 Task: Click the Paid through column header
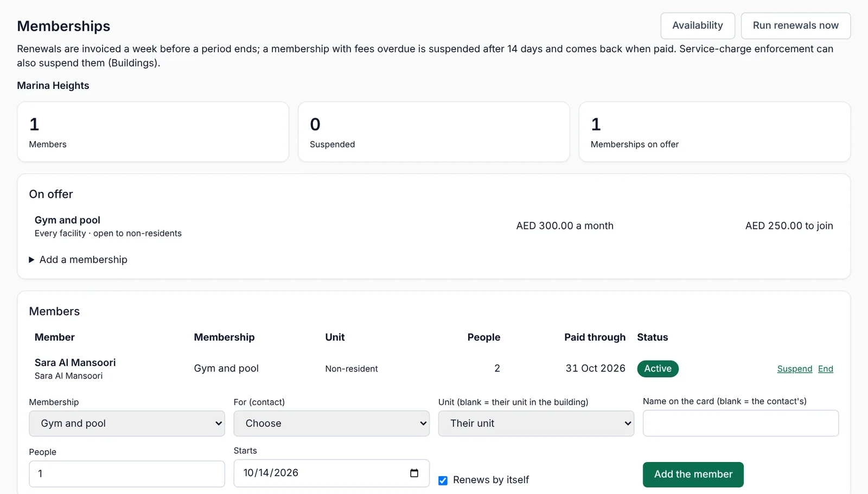[595, 337]
